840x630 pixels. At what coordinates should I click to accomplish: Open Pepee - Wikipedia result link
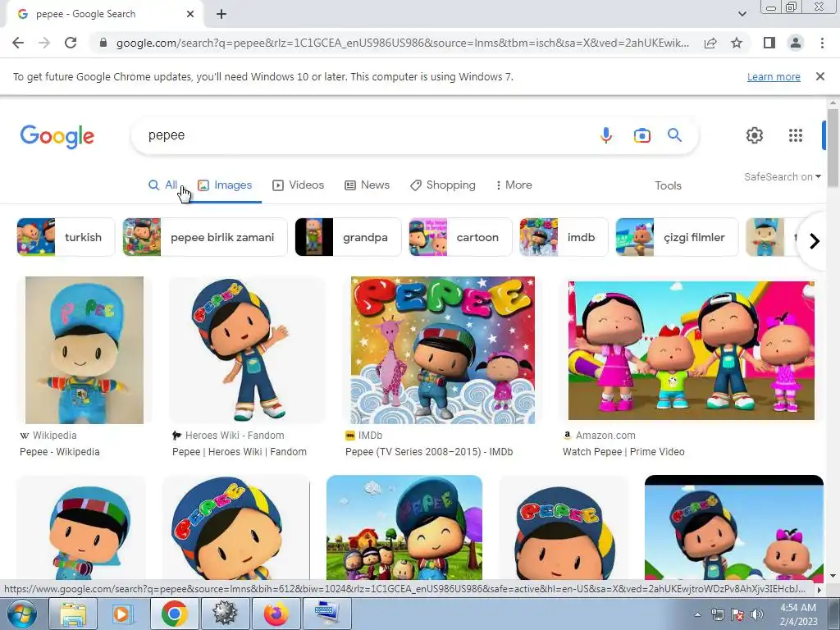tap(59, 452)
